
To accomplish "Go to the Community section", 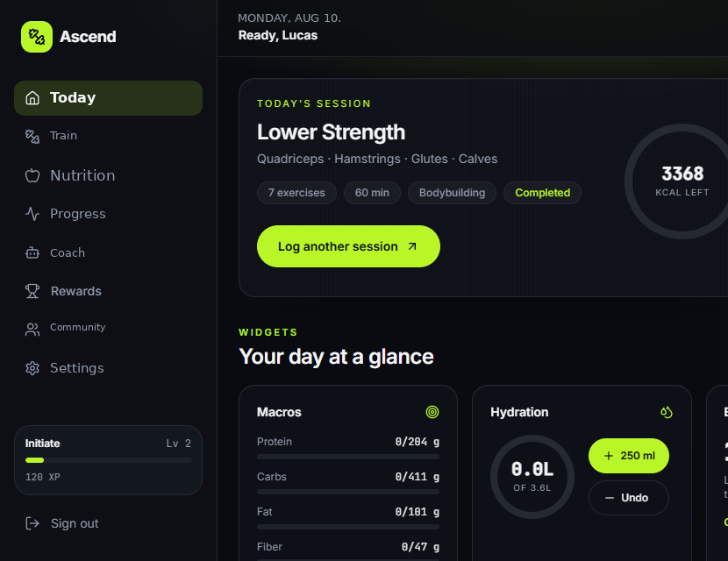I will coord(108,329).
